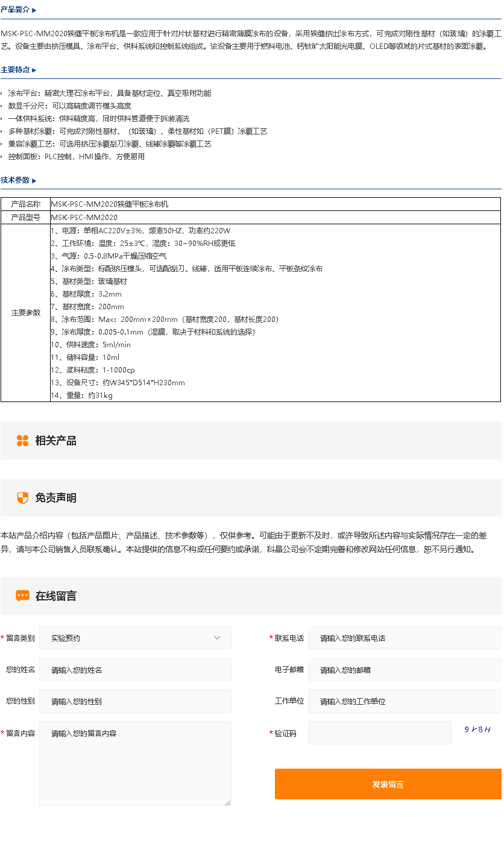Viewport: 504px width, 847px height.
Task: Click the arrow beside 产品简介 heading
Action: (x=34, y=10)
